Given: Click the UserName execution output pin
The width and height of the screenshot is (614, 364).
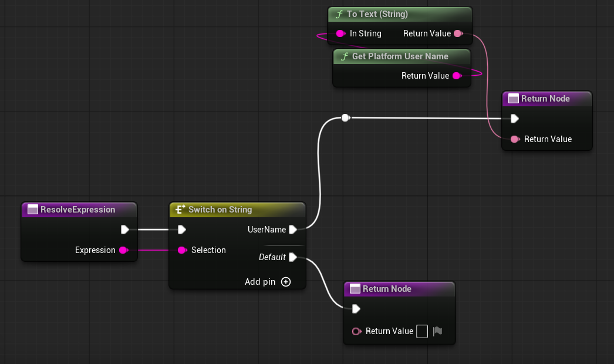Looking at the screenshot, I should 293,230.
